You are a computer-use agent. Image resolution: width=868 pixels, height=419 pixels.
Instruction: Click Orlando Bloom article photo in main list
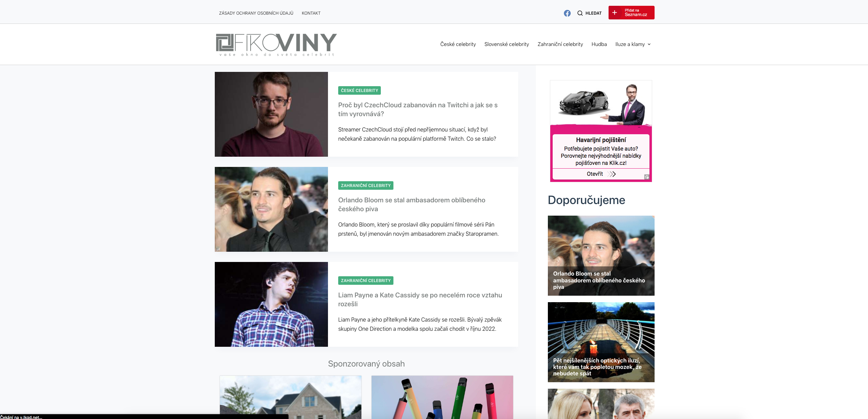coord(271,209)
